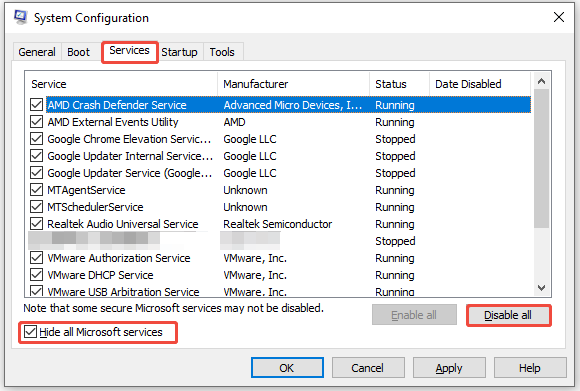Open Help for System Configuration
This screenshot has width=580, height=391.
(530, 368)
